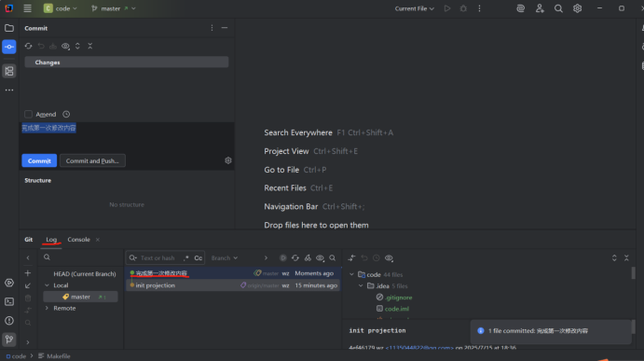Open code project dropdown

[x=61, y=8]
